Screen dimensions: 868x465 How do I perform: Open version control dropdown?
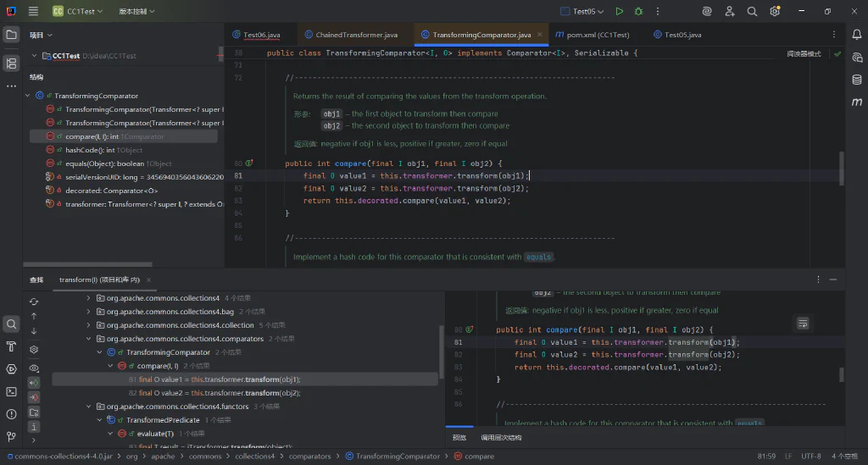point(136,11)
